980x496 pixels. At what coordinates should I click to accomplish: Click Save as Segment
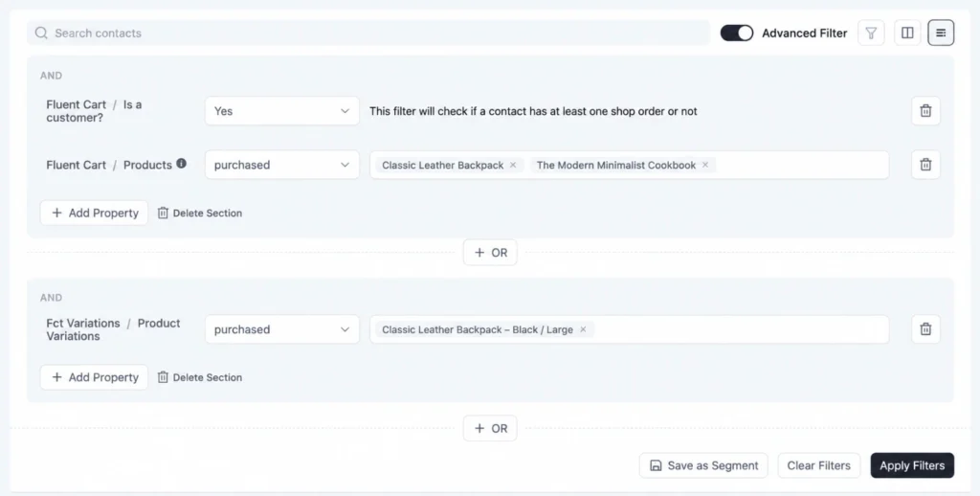click(703, 465)
